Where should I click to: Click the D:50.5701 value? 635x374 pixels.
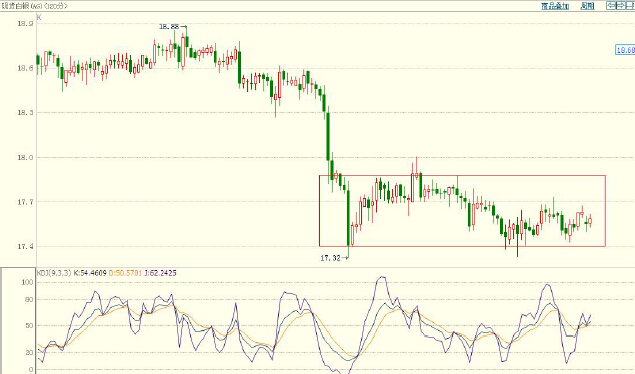click(125, 273)
